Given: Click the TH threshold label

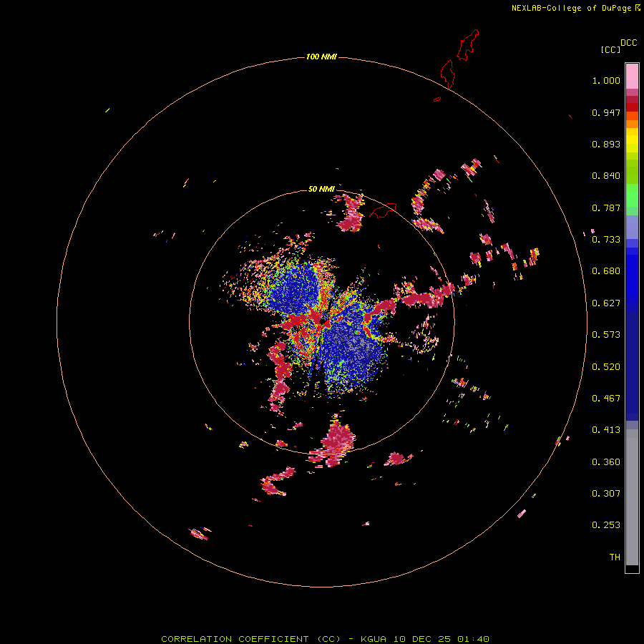Looking at the screenshot, I should pyautogui.click(x=615, y=557).
